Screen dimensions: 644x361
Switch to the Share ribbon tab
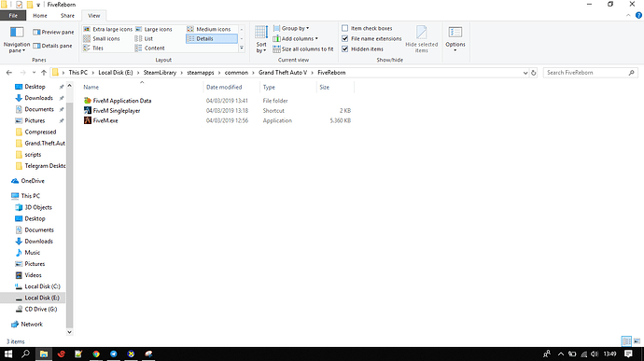coord(67,16)
